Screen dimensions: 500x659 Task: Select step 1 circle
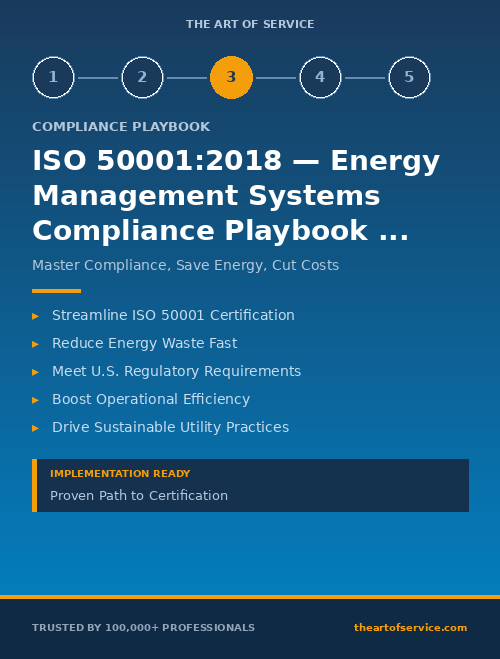coord(53,77)
